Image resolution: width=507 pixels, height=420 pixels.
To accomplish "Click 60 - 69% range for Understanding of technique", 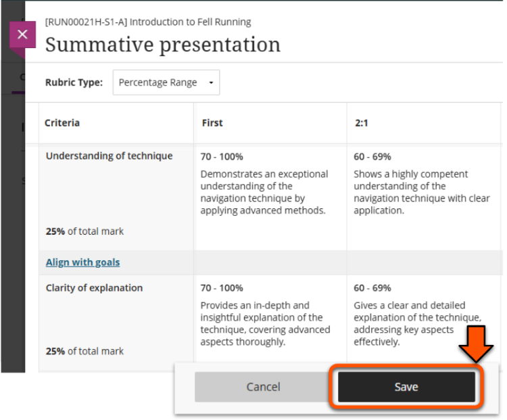I will (x=372, y=156).
